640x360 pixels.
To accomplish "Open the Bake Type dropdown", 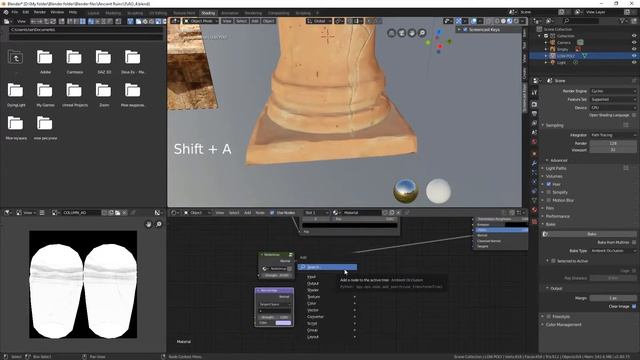I will point(613,251).
